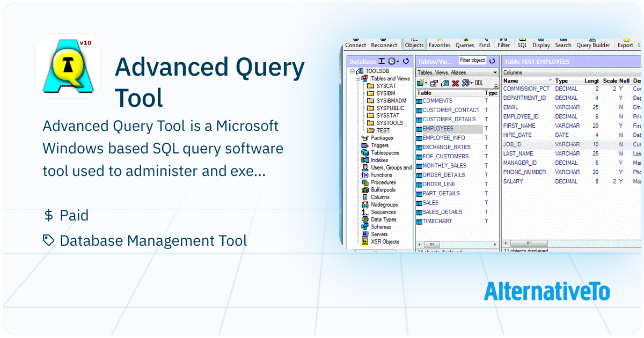
Task: Click the Database panel refresh icon
Action: pos(406,62)
